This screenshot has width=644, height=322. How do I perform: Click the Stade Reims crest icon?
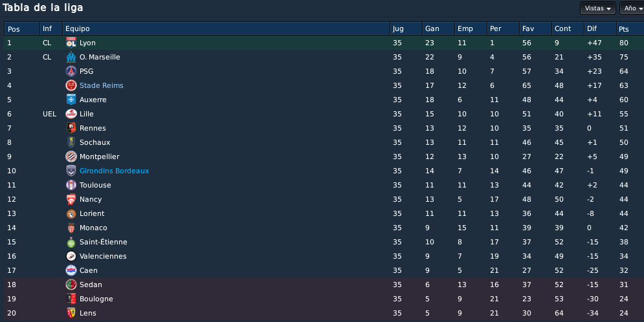pyautogui.click(x=71, y=85)
